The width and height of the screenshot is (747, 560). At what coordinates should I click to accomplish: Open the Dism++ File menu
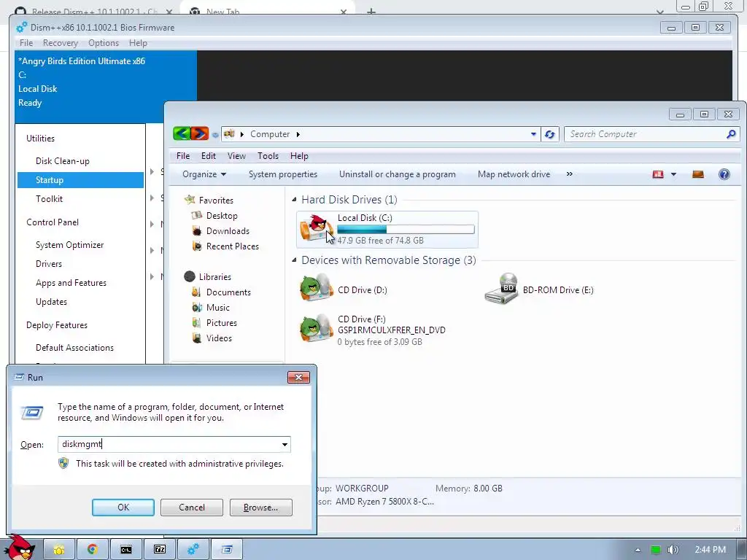26,43
